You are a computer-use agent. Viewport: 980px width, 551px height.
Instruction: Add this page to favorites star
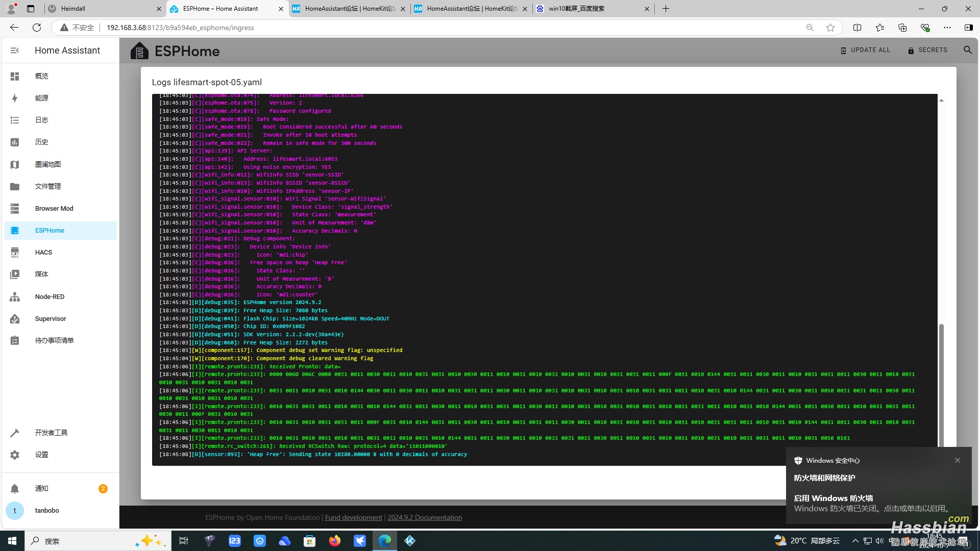coord(830,28)
